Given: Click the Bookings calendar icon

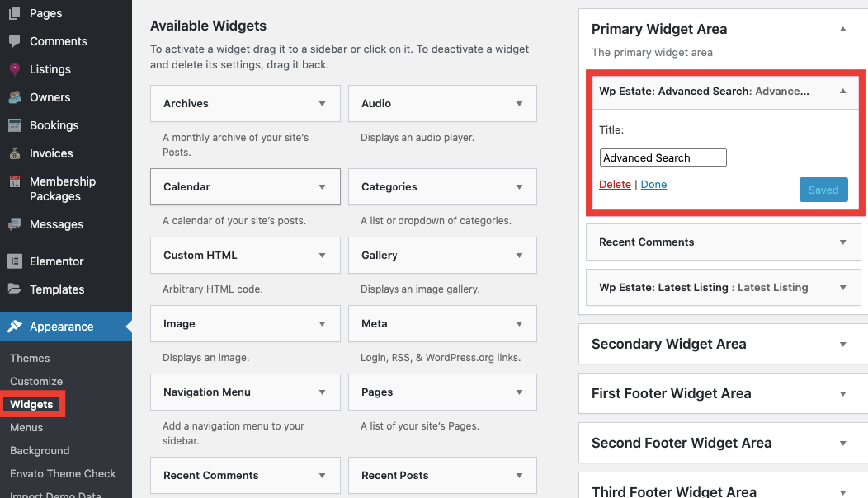Looking at the screenshot, I should point(15,125).
